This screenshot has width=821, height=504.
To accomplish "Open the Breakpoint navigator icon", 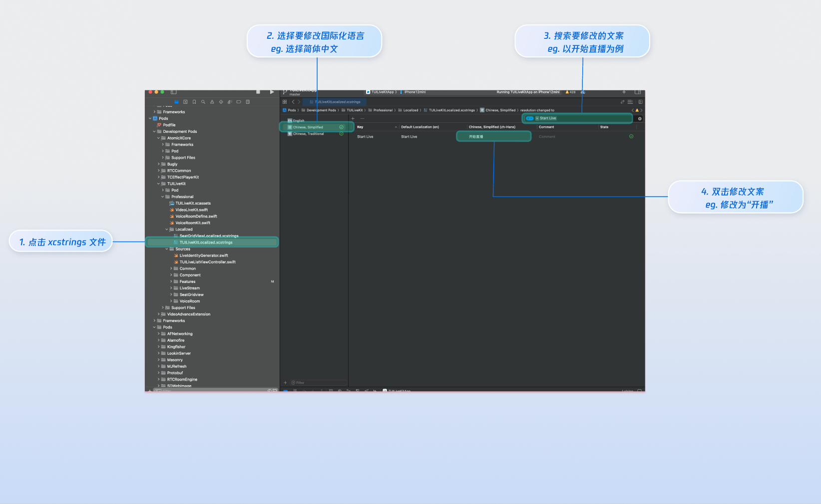I will [x=239, y=102].
